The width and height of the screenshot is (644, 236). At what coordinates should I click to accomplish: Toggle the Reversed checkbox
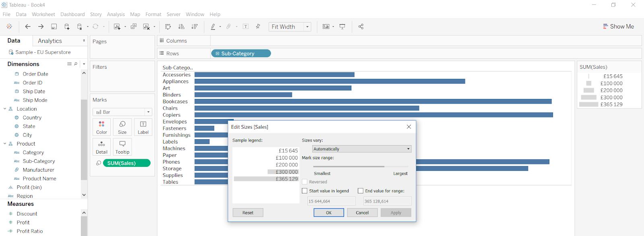(x=305, y=182)
